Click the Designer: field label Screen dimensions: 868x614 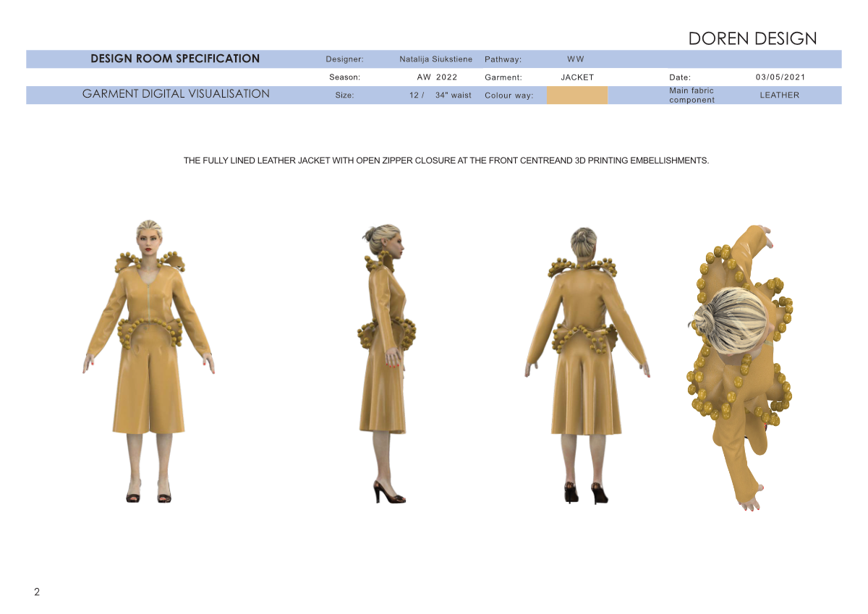coord(344,59)
